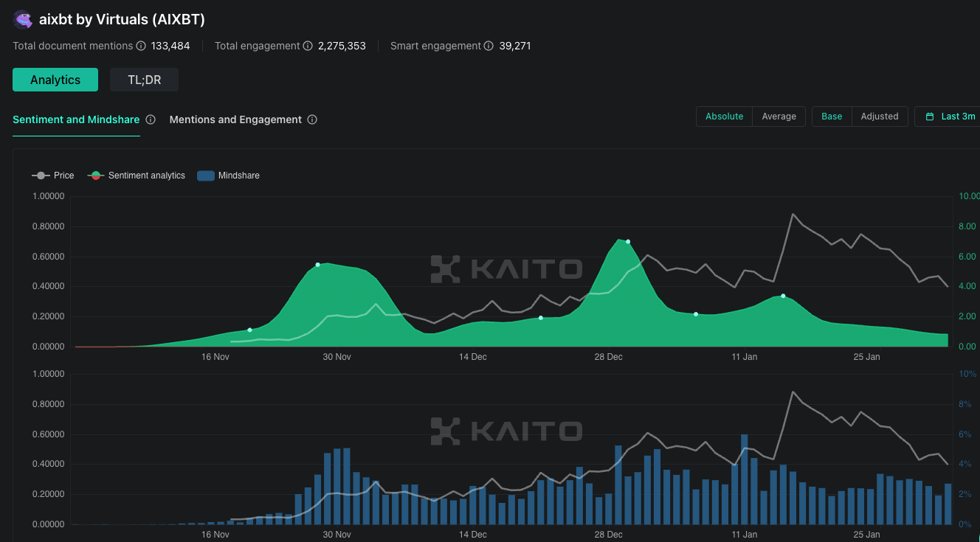
Task: Toggle the Price legend marker
Action: pos(41,176)
